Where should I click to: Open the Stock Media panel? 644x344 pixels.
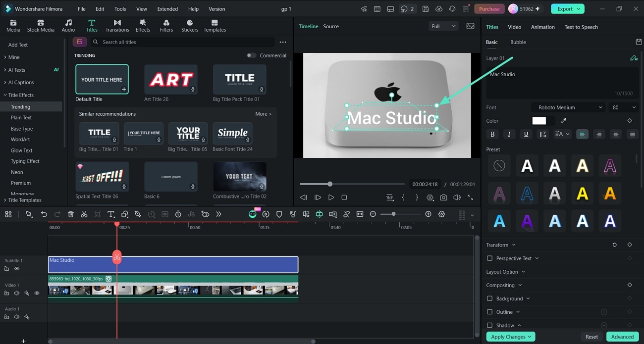click(41, 26)
